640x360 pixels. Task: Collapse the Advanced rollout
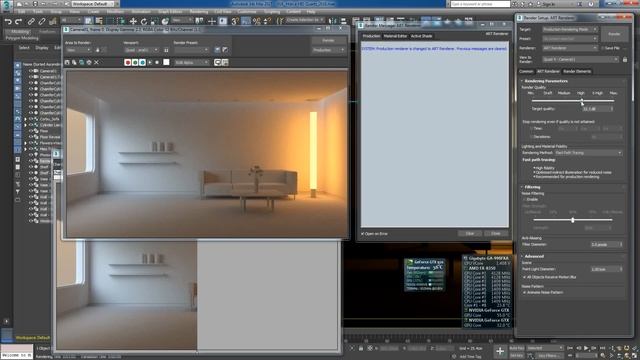pyautogui.click(x=533, y=256)
